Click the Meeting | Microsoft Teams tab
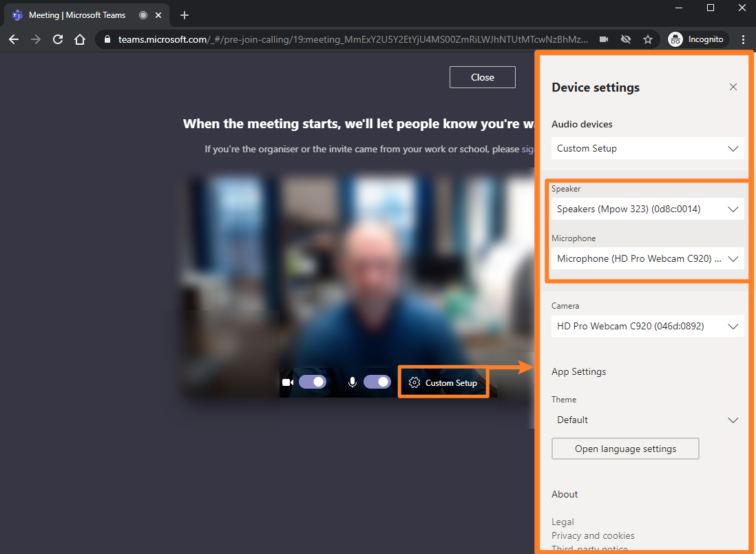This screenshot has width=756, height=554. click(87, 15)
